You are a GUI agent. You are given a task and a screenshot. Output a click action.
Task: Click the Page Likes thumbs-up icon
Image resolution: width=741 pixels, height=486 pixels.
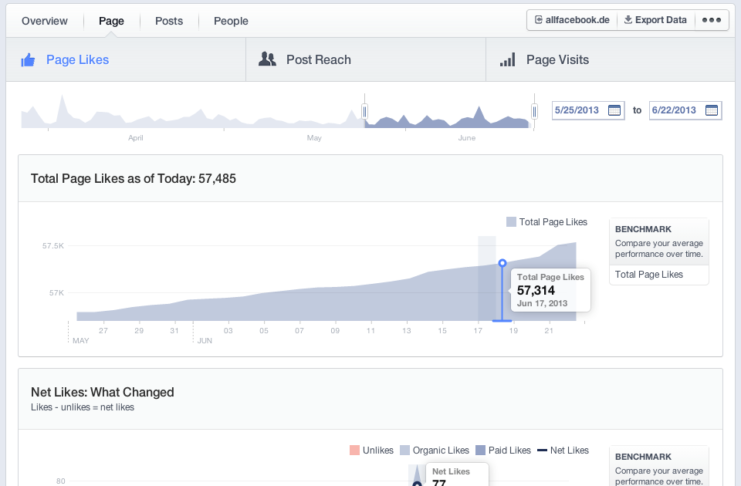(x=28, y=60)
